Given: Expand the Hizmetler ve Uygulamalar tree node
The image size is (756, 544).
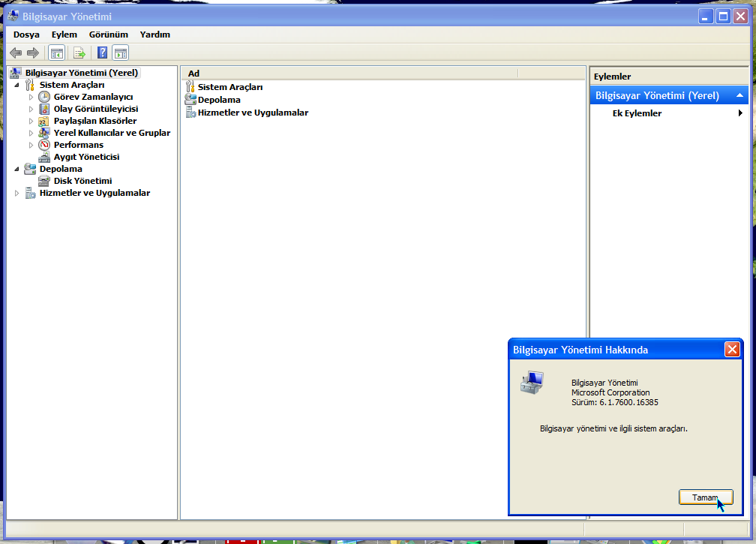Looking at the screenshot, I should click(x=16, y=193).
